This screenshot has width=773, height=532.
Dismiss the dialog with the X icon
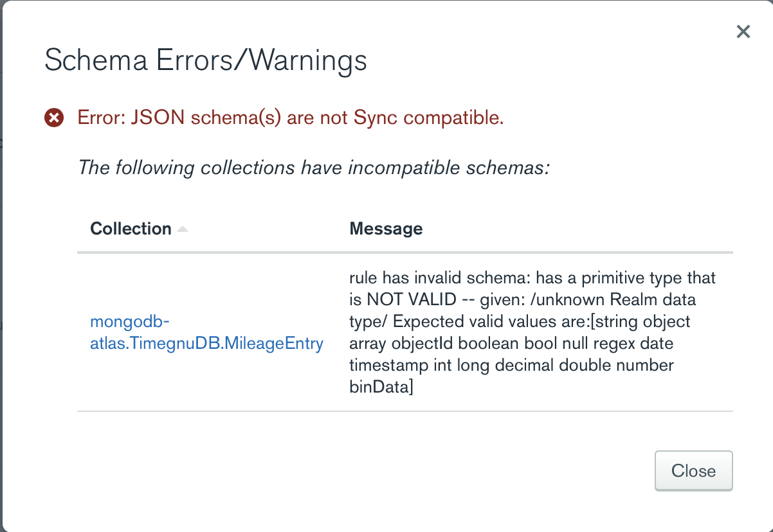(743, 31)
